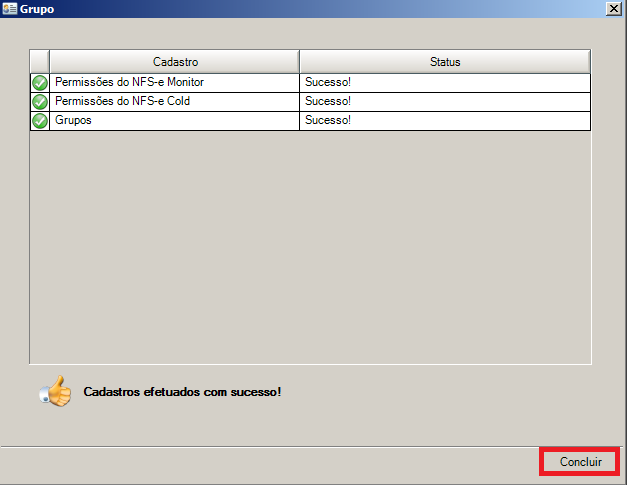Screen dimensions: 627x485
Task: Click the thumbs-up success icon
Action: click(56, 391)
